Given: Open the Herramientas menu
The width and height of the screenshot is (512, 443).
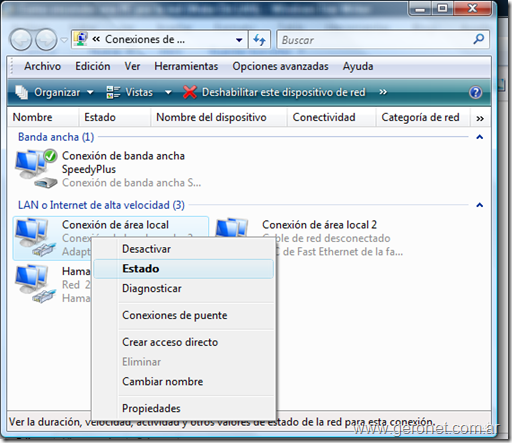Looking at the screenshot, I should 186,66.
